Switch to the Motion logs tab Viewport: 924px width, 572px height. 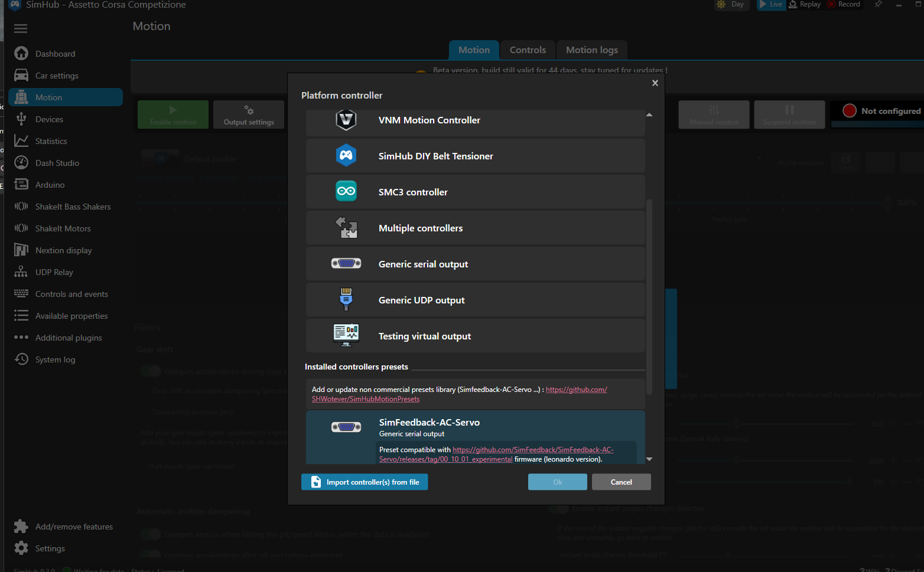point(591,50)
